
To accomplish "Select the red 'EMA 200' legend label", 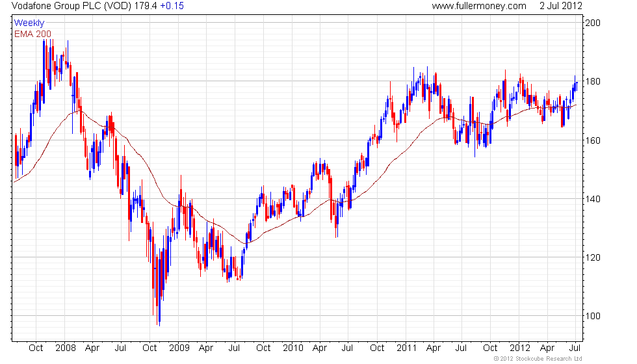I will tap(33, 34).
